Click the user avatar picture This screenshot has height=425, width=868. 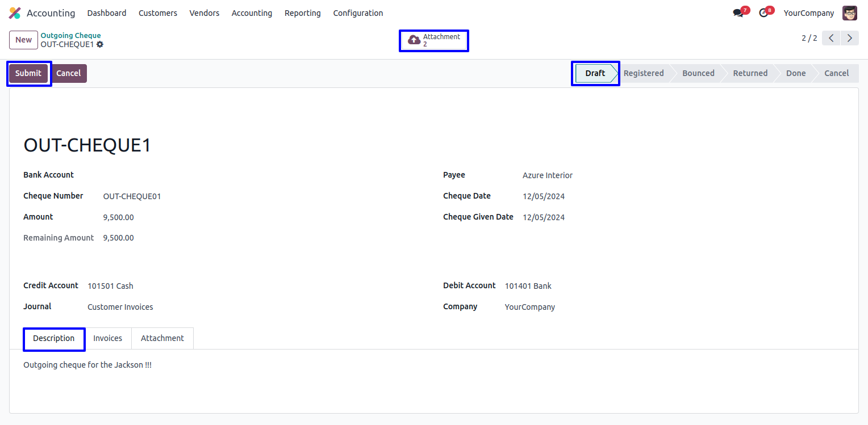click(x=849, y=13)
